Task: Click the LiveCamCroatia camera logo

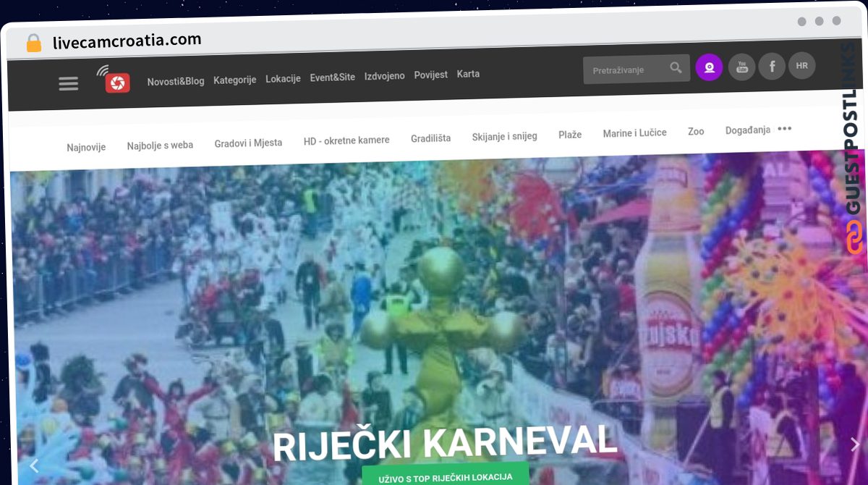Action: 116,81
